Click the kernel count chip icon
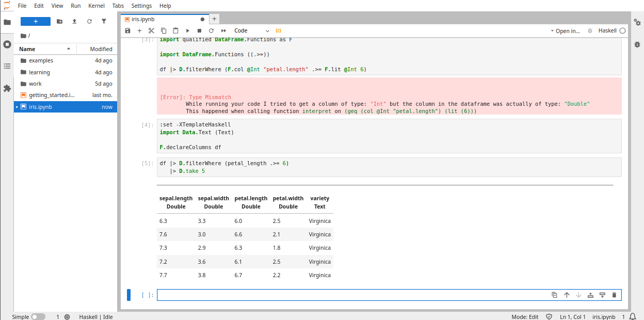Screen dimensions: 644x320 click(67, 317)
